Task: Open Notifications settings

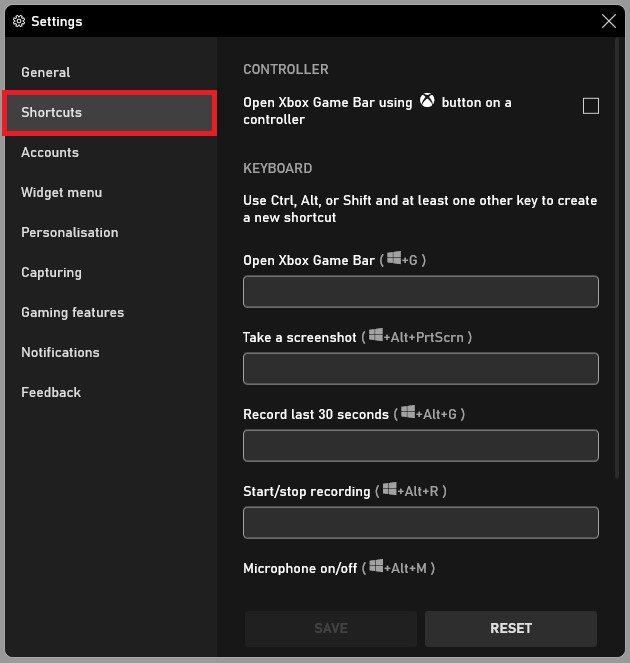Action: tap(60, 352)
